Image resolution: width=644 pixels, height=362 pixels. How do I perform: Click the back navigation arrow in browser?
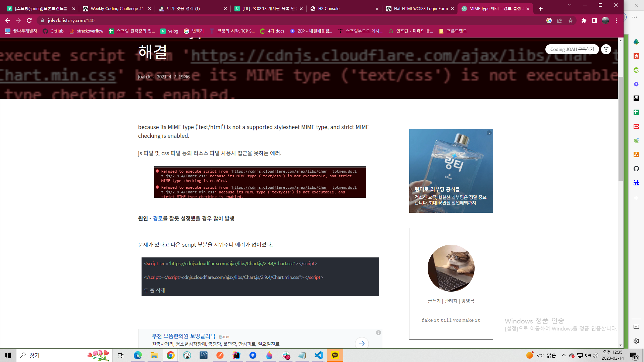(x=8, y=20)
